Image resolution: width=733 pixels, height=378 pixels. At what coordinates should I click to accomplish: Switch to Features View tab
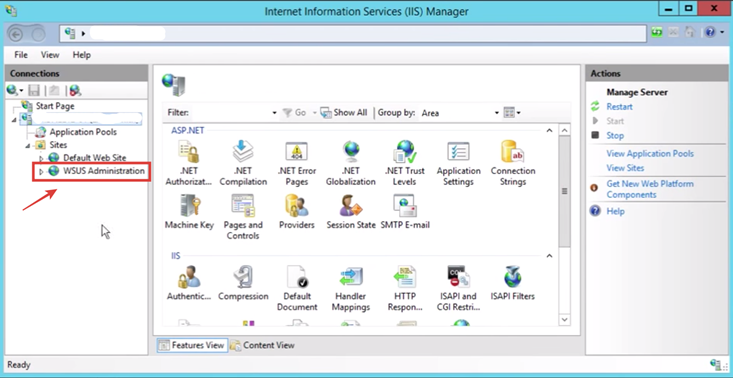(192, 345)
